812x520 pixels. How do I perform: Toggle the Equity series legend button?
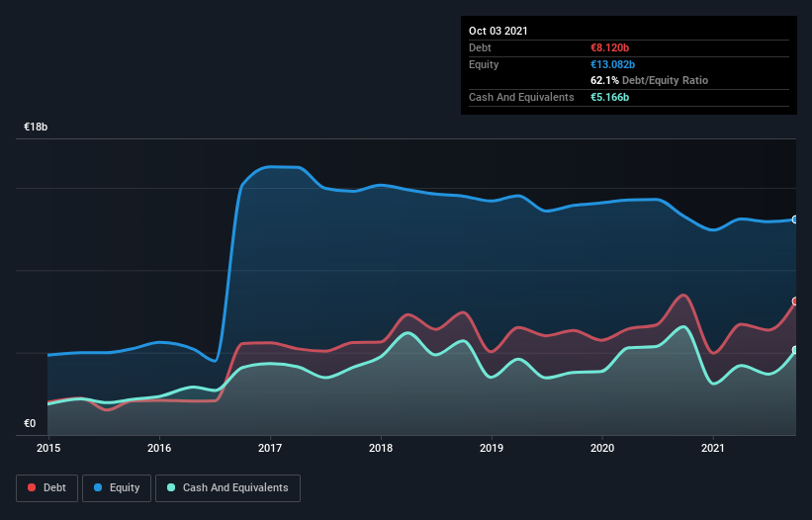(x=117, y=488)
